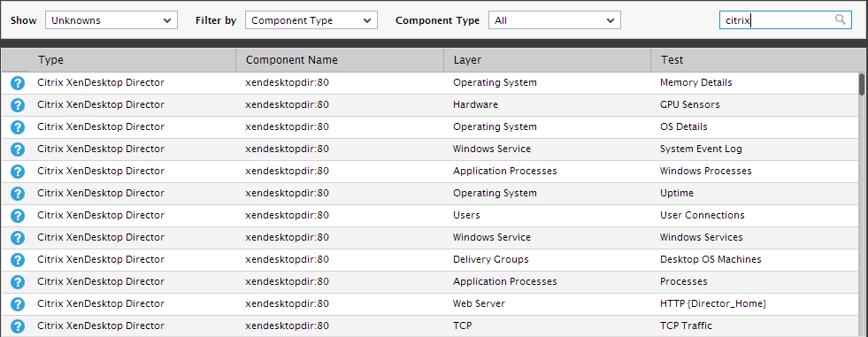Click unknown status icon for Uptime row

click(x=18, y=194)
